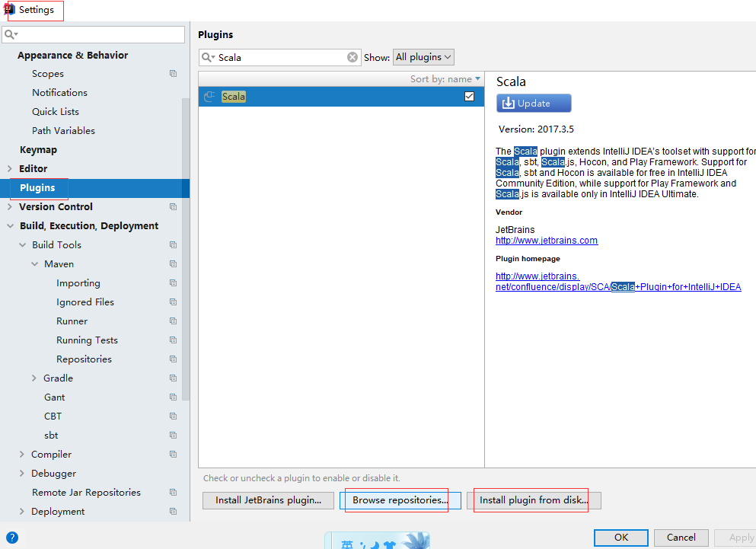Click the project-level icon next to Gradle
Screen dimensions: 756x549
(173, 378)
